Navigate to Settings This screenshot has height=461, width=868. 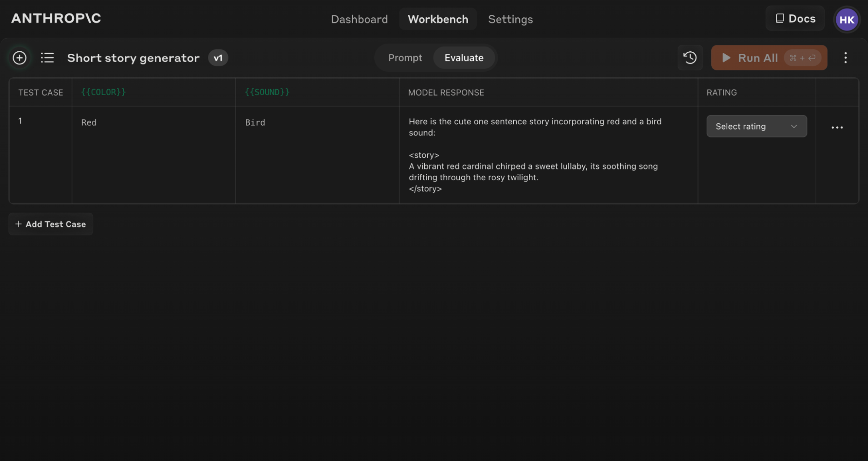click(510, 19)
